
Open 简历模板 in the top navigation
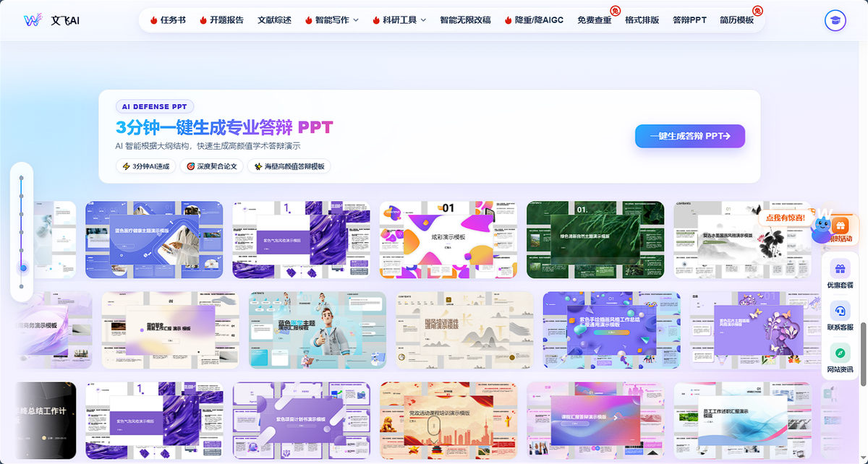pos(736,20)
